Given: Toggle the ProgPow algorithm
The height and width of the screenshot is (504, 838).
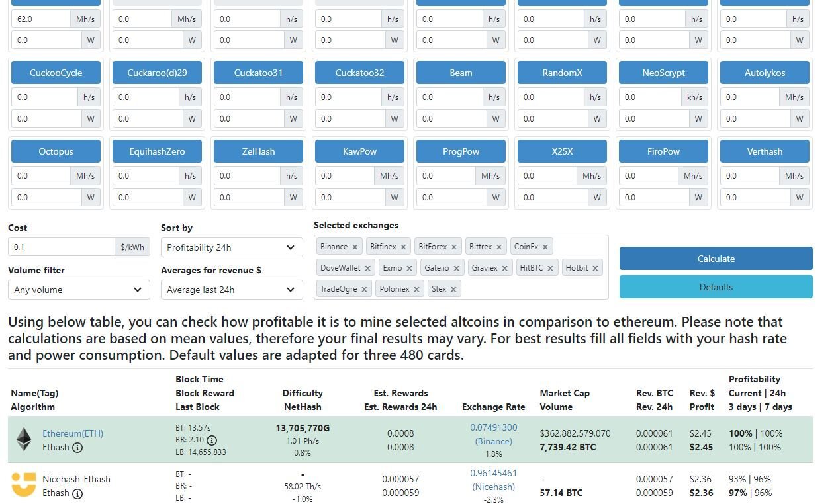Looking at the screenshot, I should coord(461,151).
